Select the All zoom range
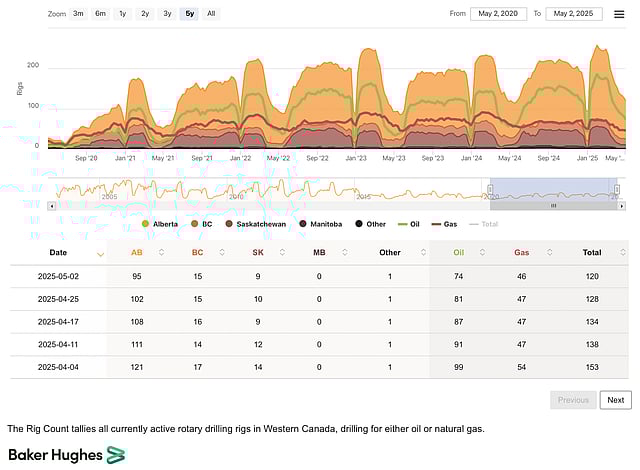Image resolution: width=640 pixels, height=470 pixels. [211, 14]
